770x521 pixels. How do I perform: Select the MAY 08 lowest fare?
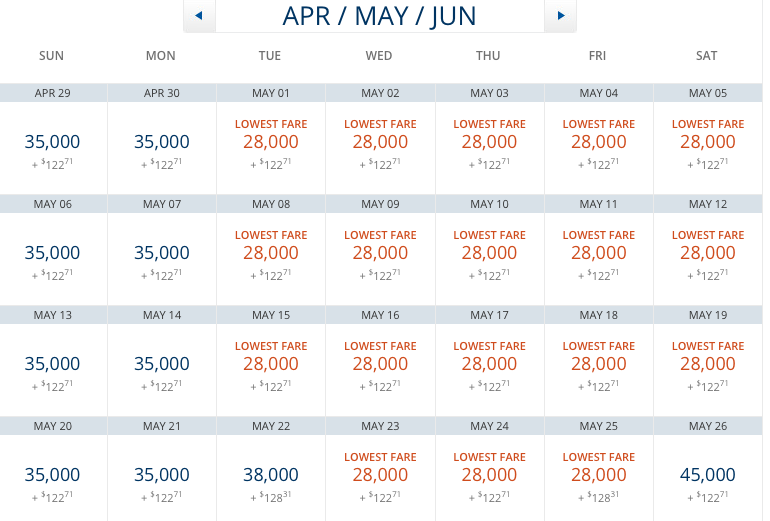270,253
